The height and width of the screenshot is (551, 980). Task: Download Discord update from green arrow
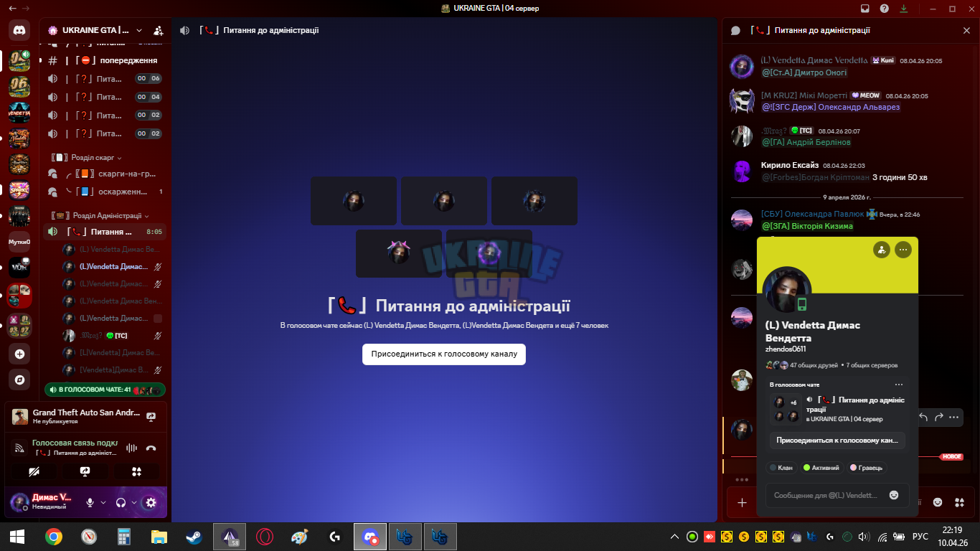click(x=903, y=9)
